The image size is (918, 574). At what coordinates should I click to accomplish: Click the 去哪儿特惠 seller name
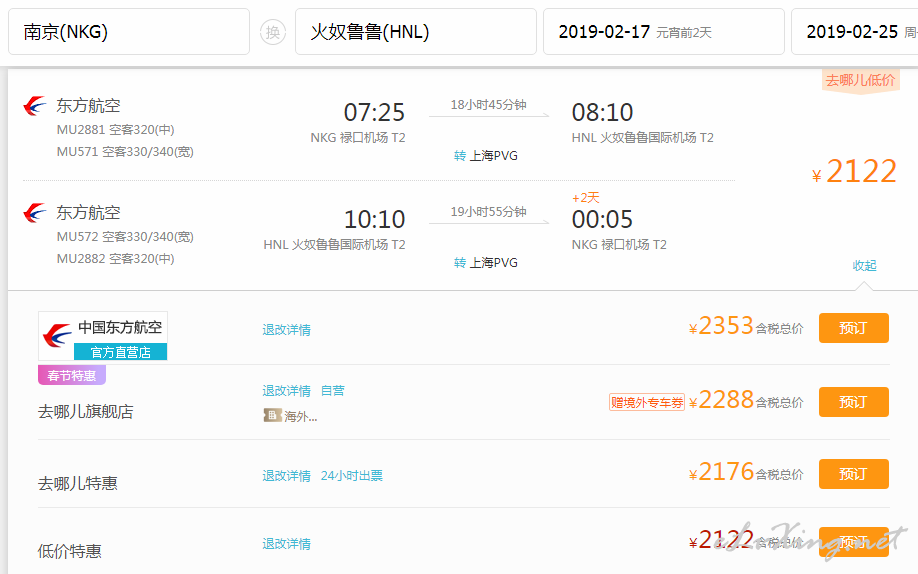point(78,483)
